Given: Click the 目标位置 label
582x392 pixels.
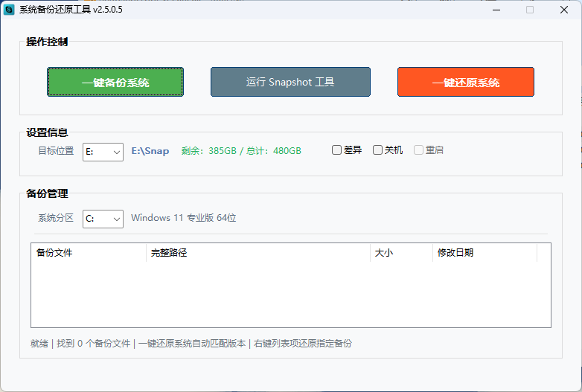Looking at the screenshot, I should 56,150.
